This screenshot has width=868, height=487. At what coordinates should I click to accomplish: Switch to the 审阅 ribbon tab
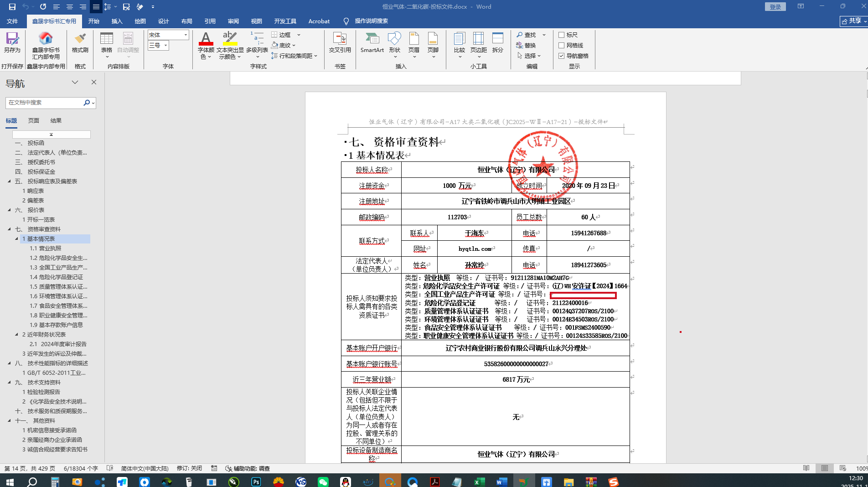[233, 21]
